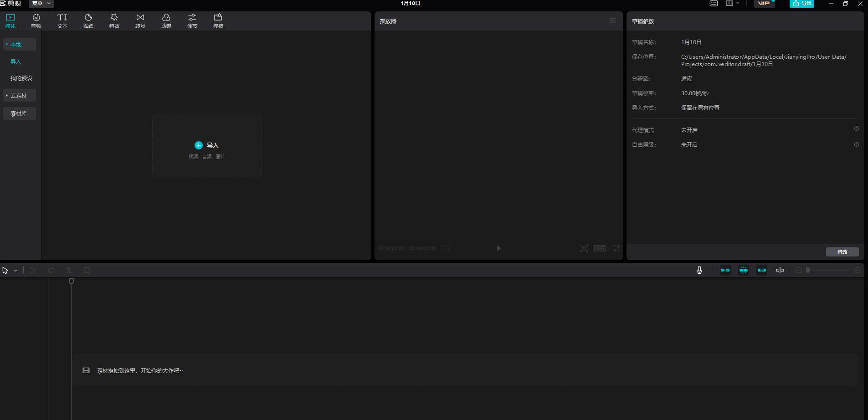868x420 pixels.
Task: Click the 30.00帧/秒 frame rate value
Action: 695,93
